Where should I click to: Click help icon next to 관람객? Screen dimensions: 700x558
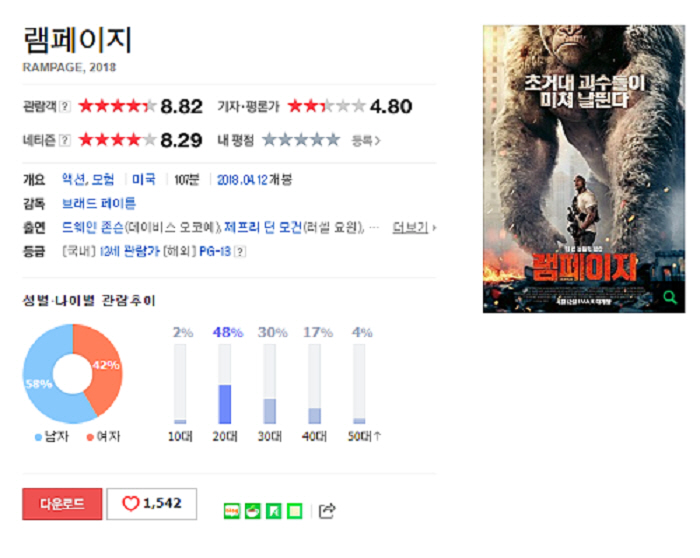coord(65,106)
